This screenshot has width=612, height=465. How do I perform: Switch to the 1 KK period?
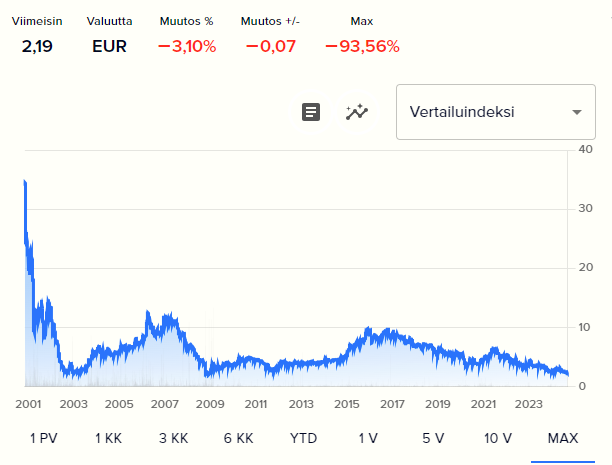109,438
